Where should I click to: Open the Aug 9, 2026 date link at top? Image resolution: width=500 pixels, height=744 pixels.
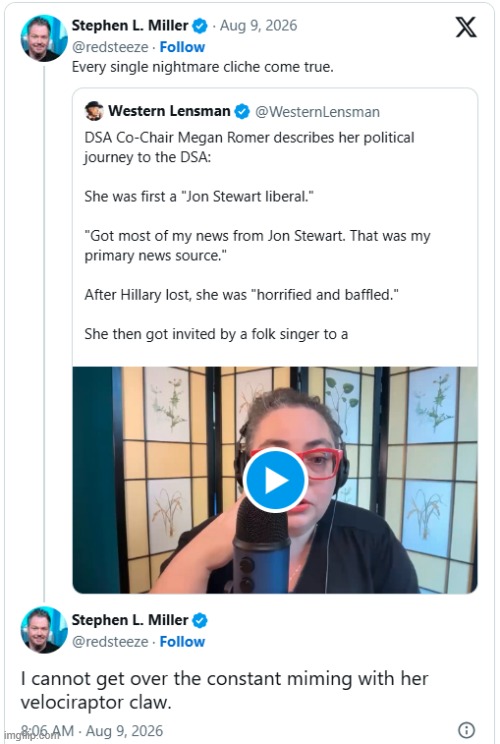[x=258, y=26]
